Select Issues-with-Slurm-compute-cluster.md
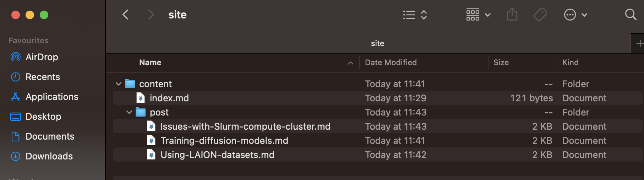Viewport: 644px width, 180px height. 378,126
